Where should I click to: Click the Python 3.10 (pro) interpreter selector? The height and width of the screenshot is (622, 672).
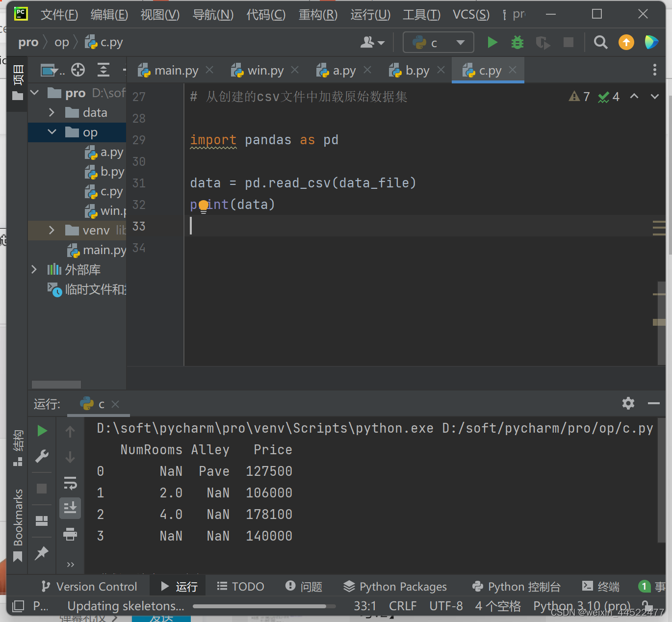pos(582,606)
